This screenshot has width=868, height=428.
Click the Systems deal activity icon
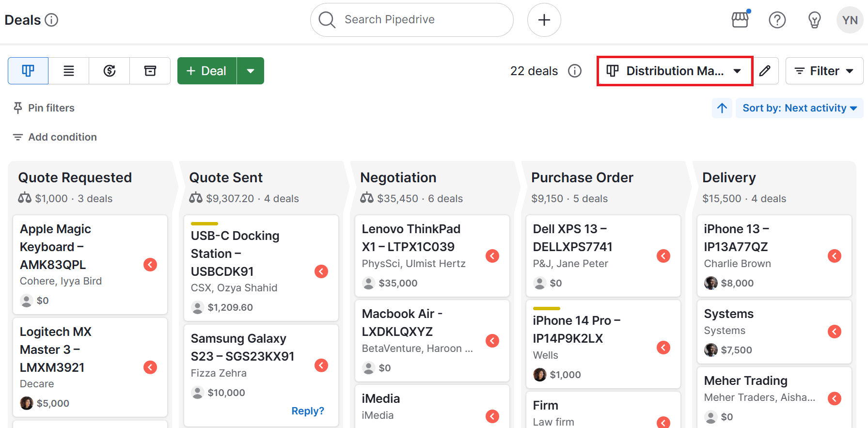pos(835,332)
